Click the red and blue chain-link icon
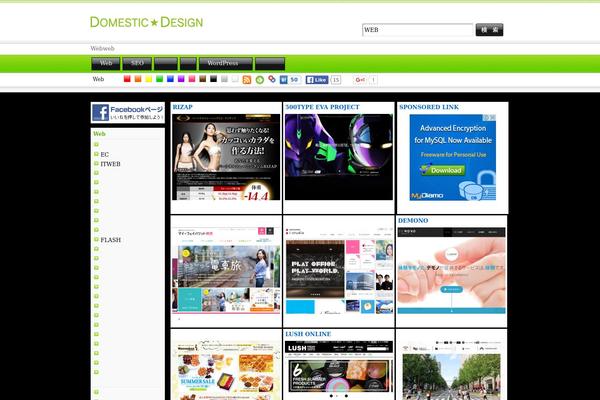 coord(272,79)
